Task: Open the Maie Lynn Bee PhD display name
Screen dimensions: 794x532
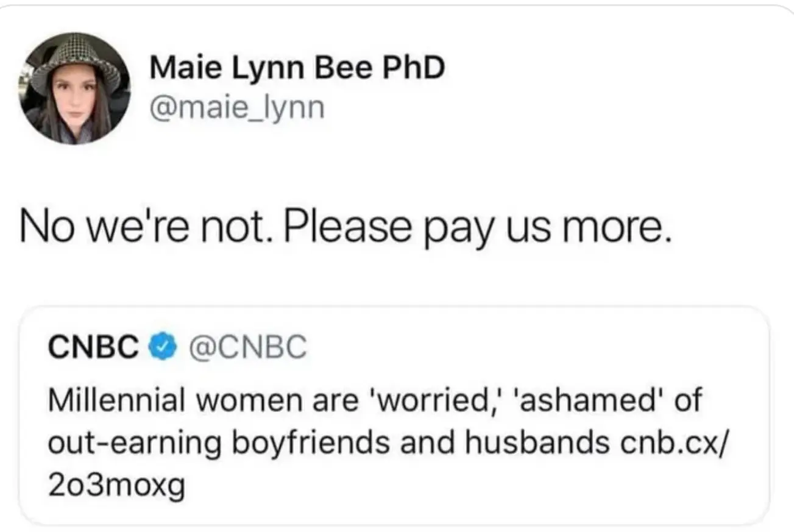Action: pos(297,68)
